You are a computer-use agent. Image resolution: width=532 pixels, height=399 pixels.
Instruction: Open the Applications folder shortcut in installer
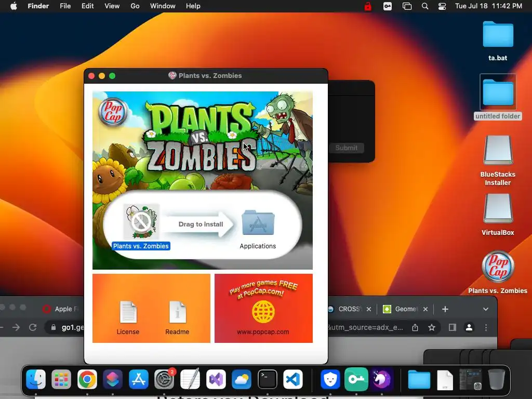258,222
